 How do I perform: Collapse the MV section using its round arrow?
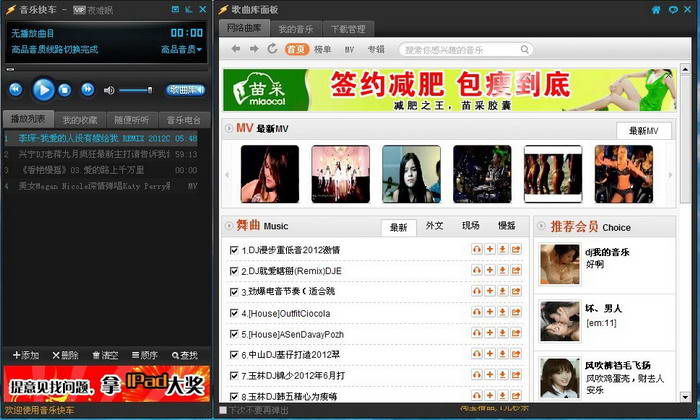click(229, 129)
